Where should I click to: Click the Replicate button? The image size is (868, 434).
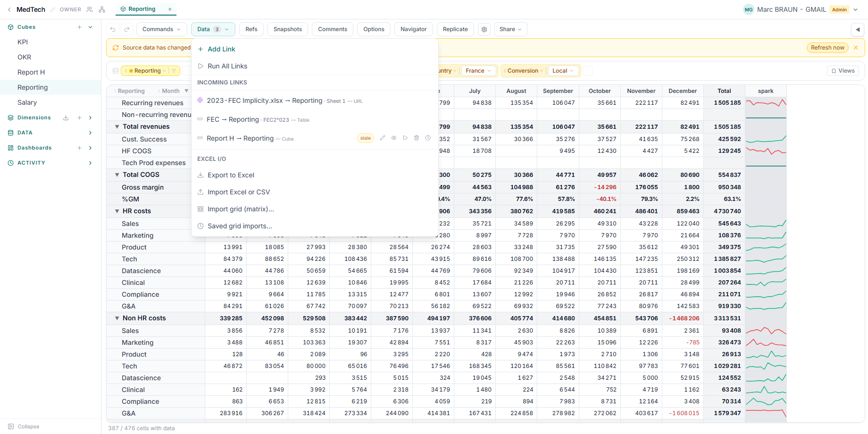tap(455, 29)
